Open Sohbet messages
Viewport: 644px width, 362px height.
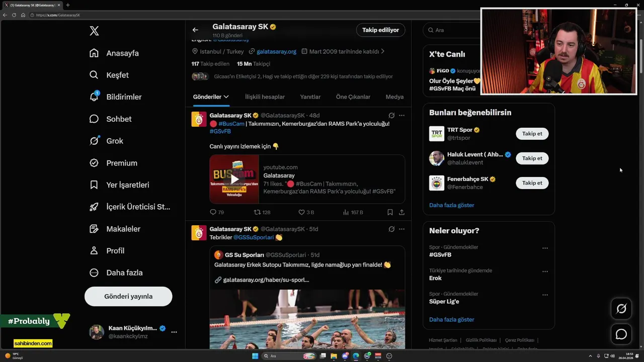coord(110,119)
